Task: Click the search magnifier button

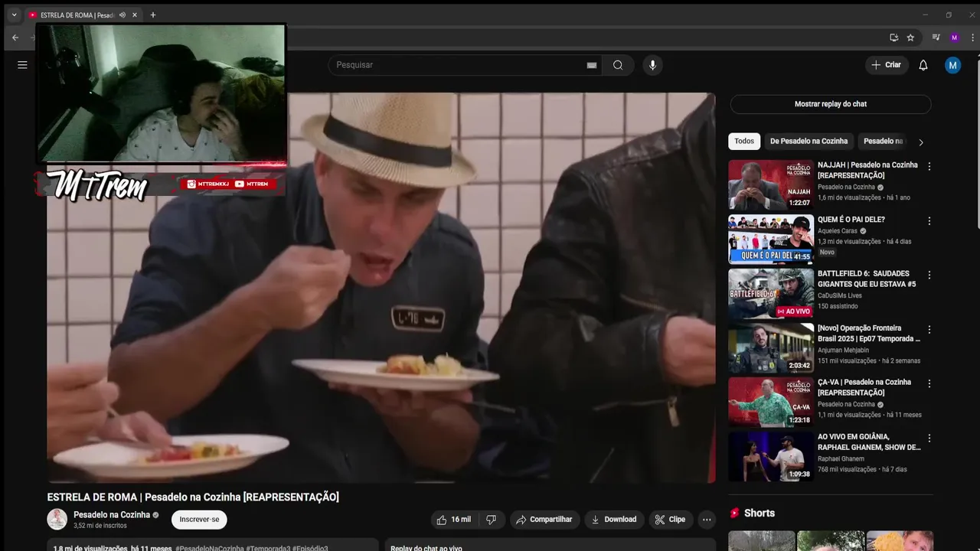Action: point(618,65)
